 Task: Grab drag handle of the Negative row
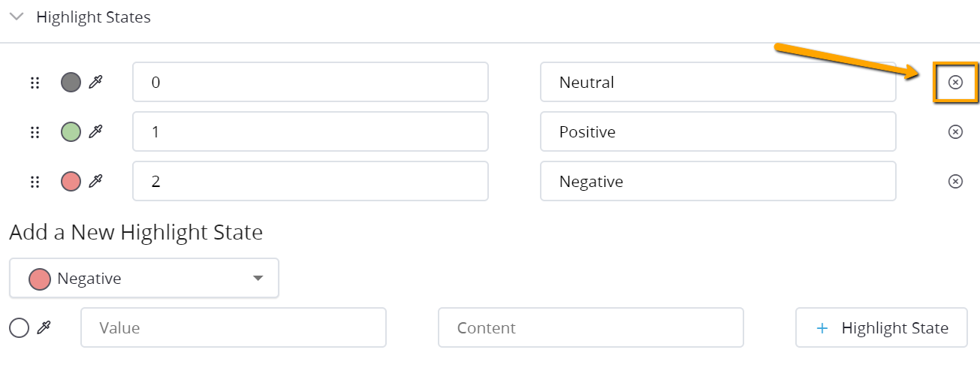[35, 182]
